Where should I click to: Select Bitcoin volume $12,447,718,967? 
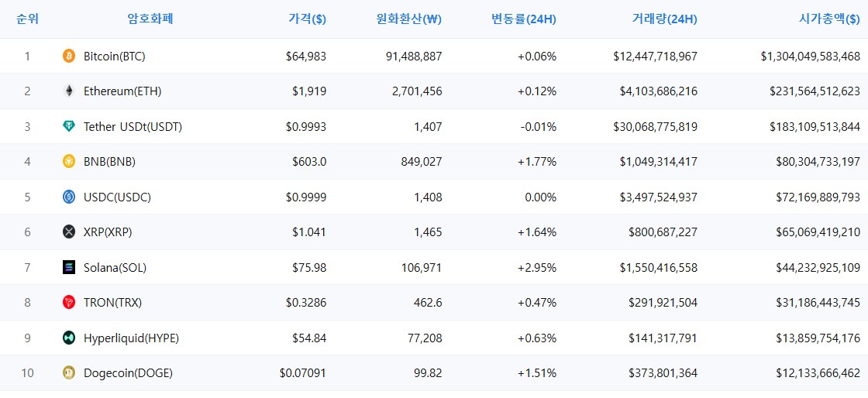(x=656, y=57)
